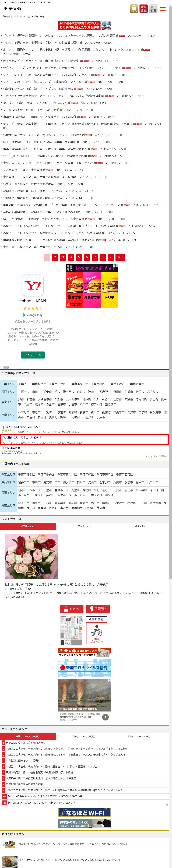Click the Yahoo! JAPAN app icon
Viewport: 172px width, 868px height.
[33, 285]
